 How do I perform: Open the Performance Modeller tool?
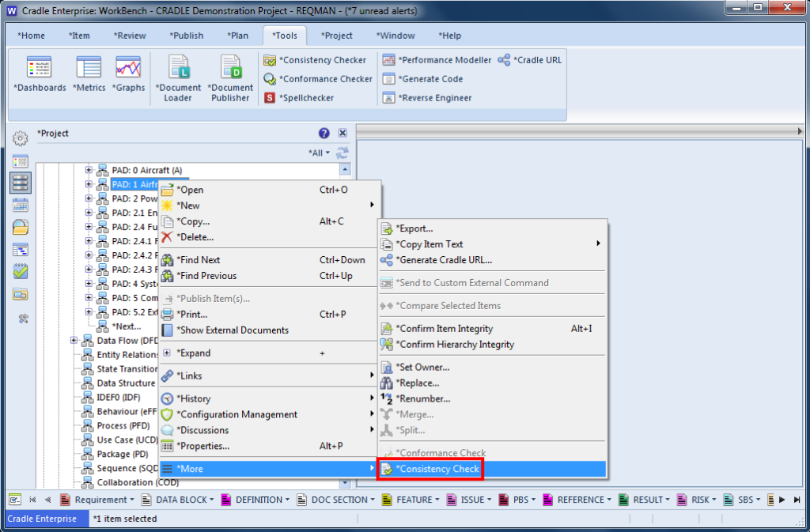(x=437, y=60)
